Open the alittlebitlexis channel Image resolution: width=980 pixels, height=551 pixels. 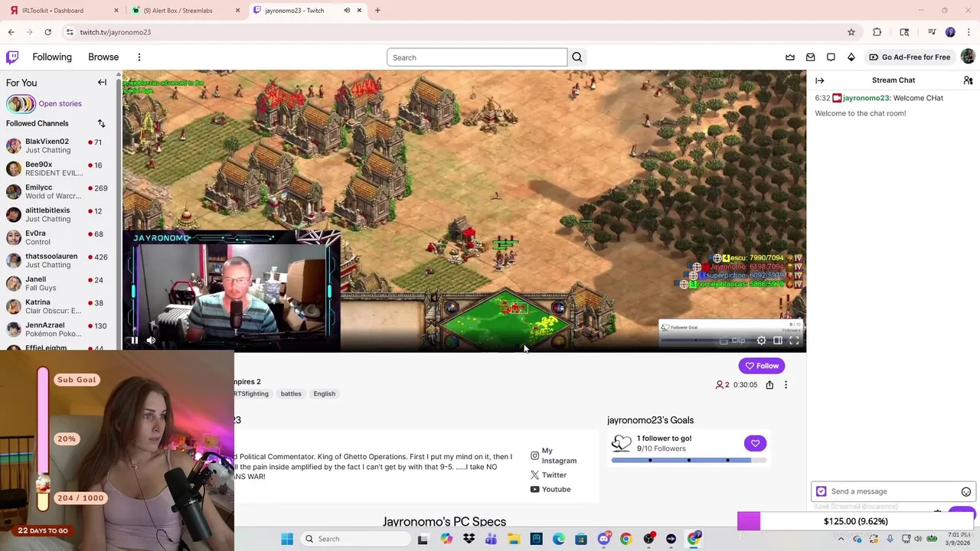coord(57,214)
